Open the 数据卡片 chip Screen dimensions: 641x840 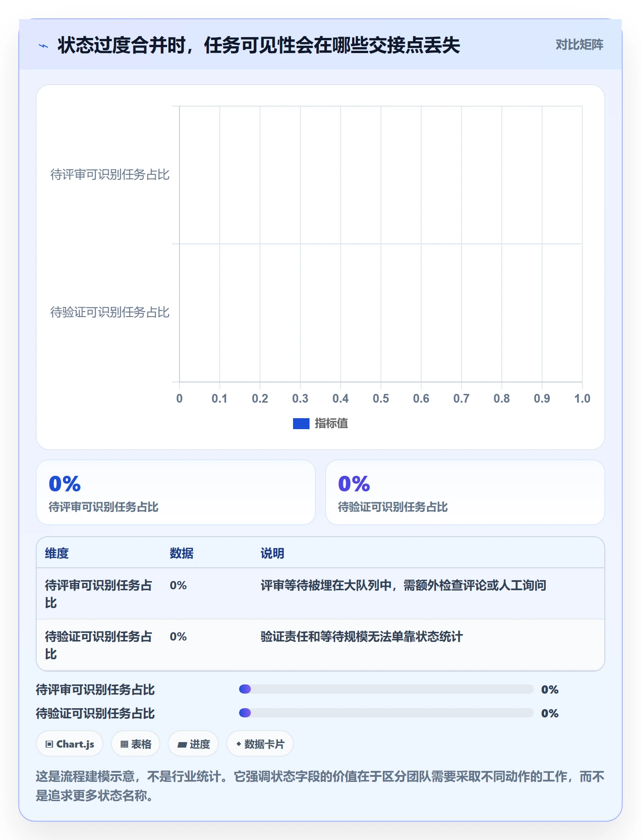(260, 744)
